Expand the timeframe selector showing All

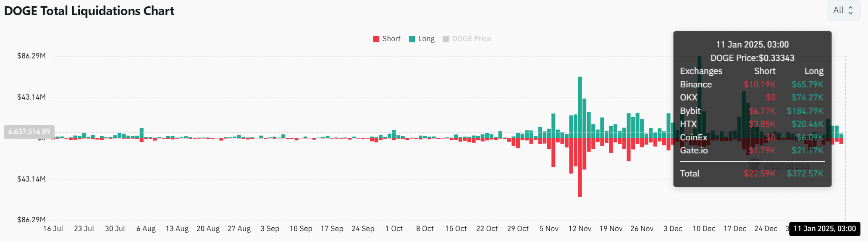pos(843,10)
